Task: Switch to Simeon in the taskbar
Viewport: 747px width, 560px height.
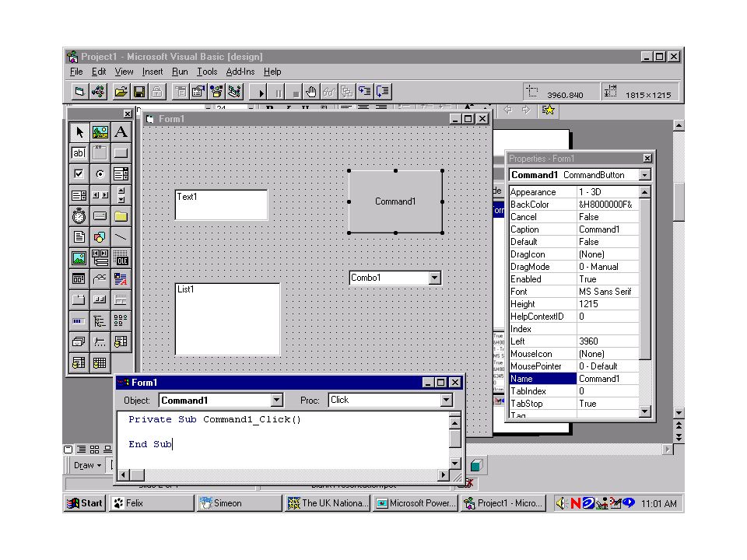Action: 240,503
